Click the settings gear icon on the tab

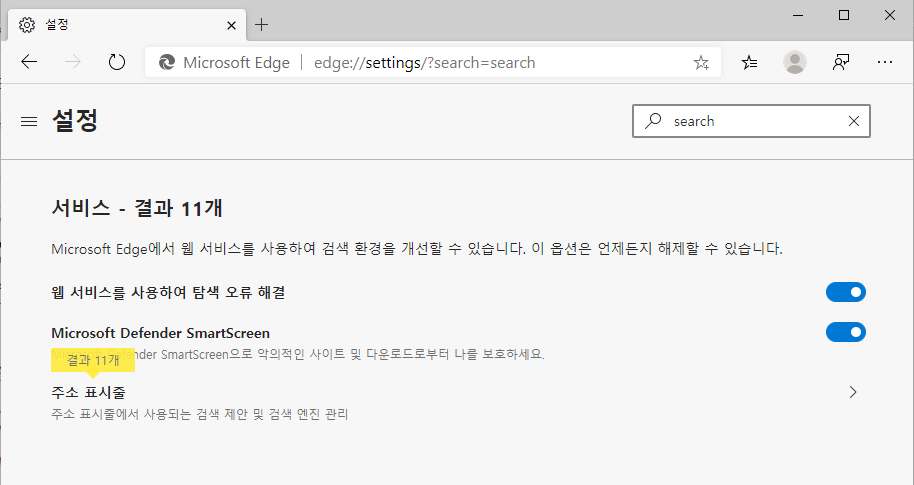click(x=27, y=24)
